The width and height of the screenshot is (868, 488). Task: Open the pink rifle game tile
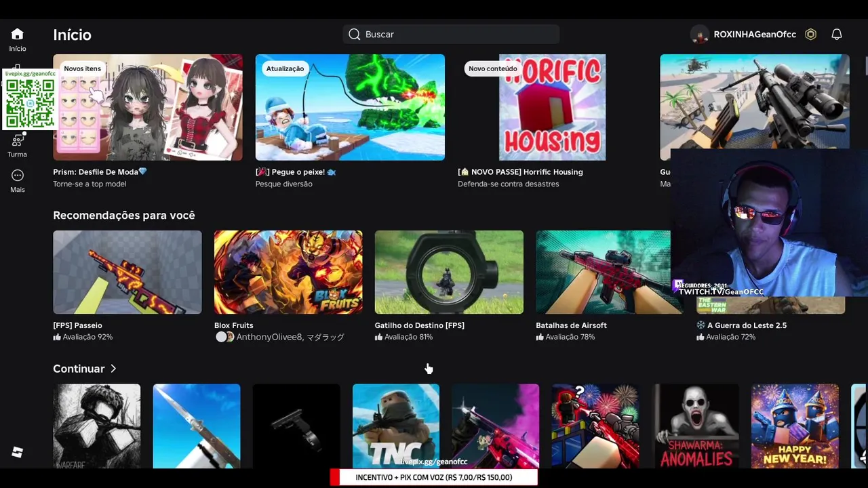pos(496,426)
